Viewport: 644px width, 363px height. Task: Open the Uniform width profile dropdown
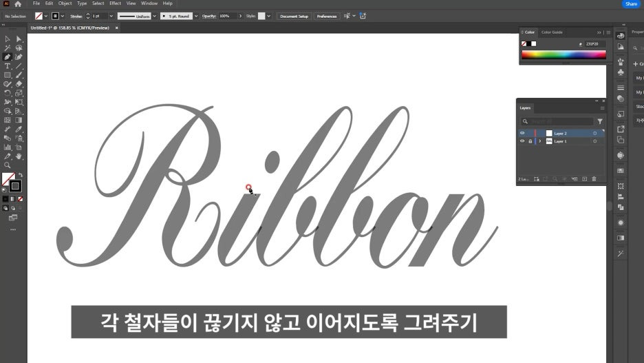154,16
